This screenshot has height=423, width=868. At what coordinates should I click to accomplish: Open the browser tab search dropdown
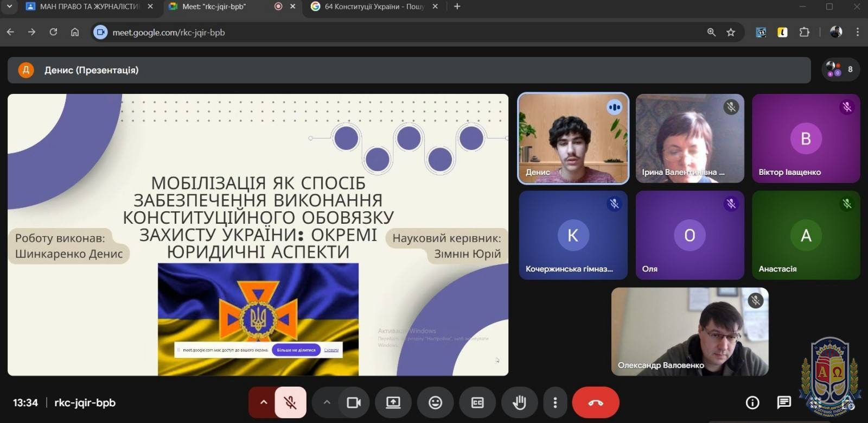coord(9,7)
